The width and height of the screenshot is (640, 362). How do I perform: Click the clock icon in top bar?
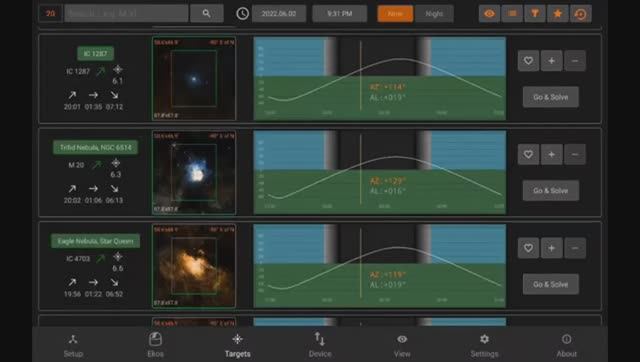coord(242,13)
